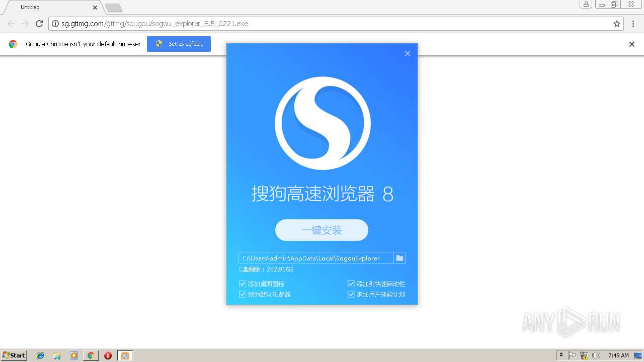
Task: Close the Untitled tab
Action: click(95, 8)
